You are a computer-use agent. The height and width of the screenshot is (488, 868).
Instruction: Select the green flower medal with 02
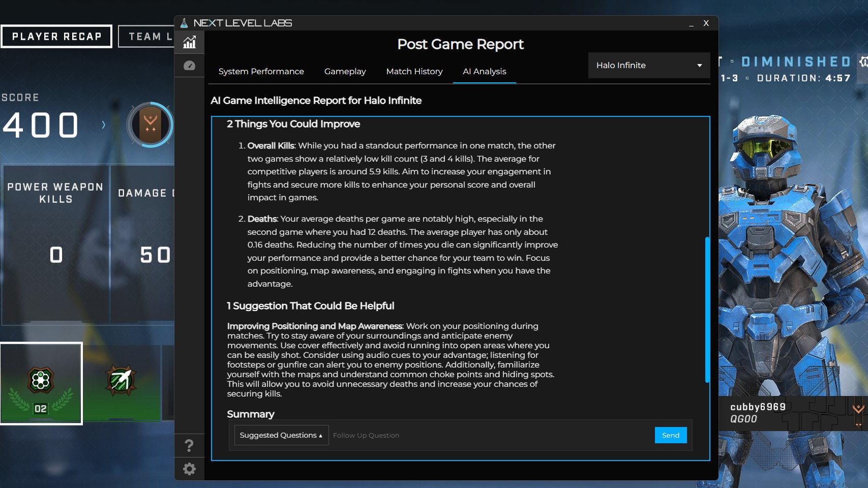[x=41, y=383]
